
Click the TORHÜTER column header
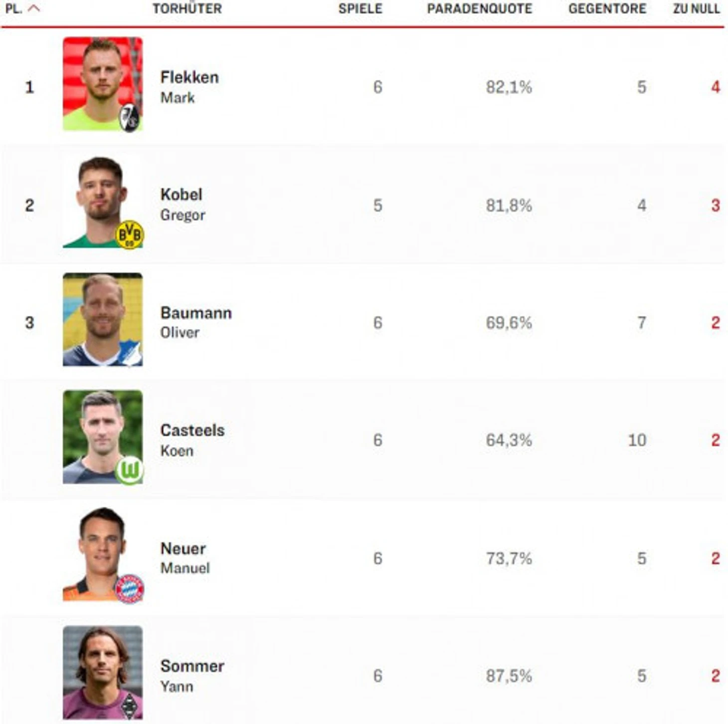click(187, 8)
